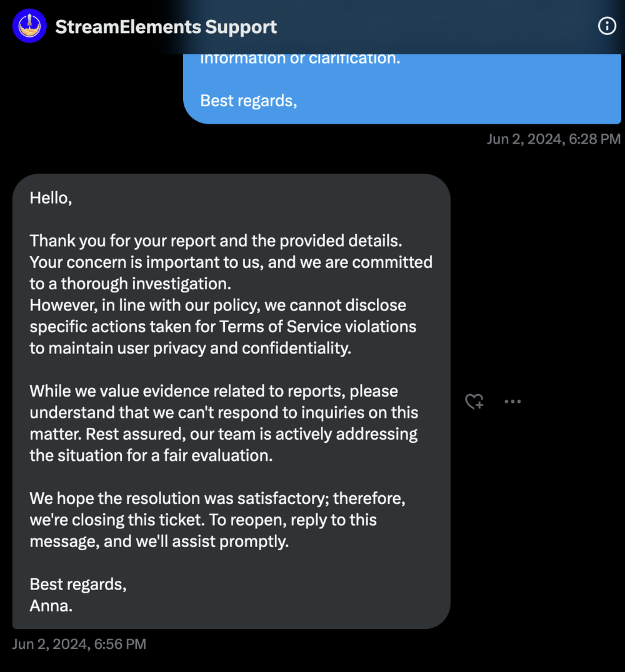Click the StreamElements Support conversation header
This screenshot has width=625, height=672.
pyautogui.click(x=166, y=26)
